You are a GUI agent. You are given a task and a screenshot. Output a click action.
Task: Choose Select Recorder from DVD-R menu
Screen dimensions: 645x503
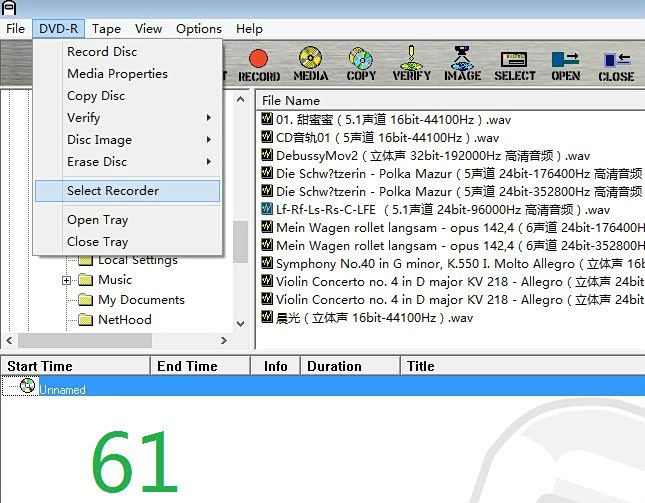127,191
